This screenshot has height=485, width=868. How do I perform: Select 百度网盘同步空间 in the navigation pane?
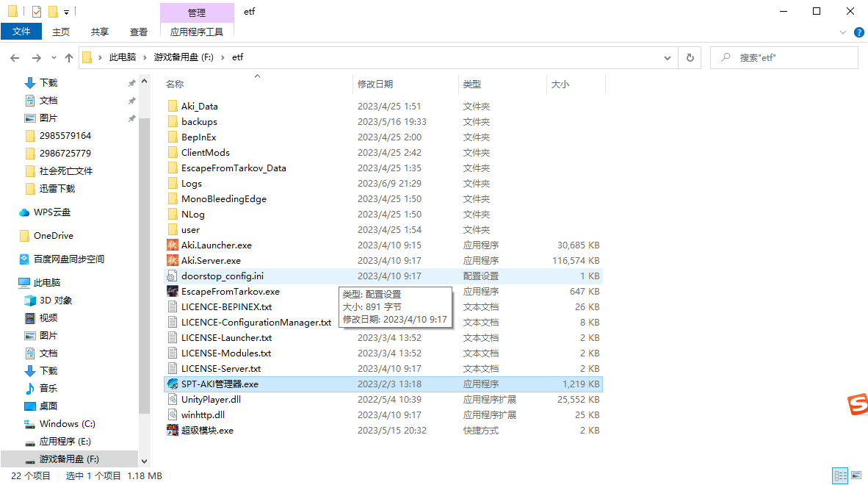tap(68, 259)
